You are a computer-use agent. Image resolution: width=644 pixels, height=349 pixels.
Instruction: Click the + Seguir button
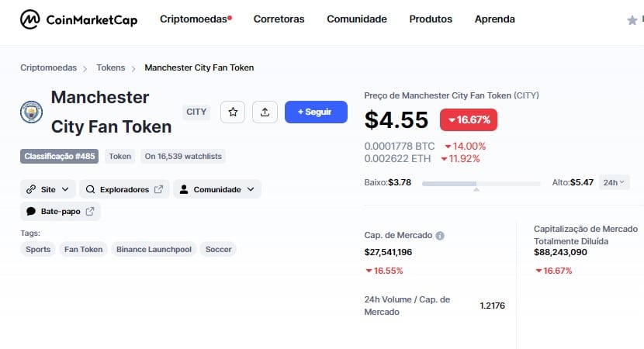coord(316,112)
